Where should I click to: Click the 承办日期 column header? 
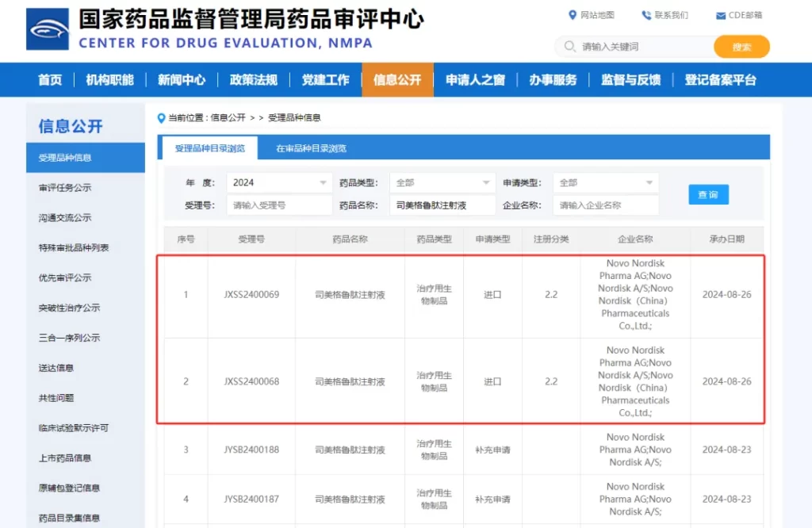[x=726, y=239]
